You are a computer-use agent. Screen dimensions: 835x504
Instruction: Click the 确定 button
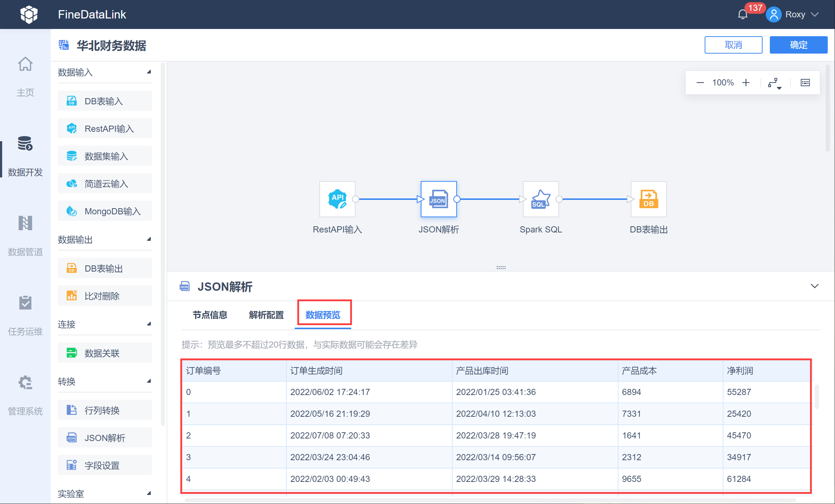pos(798,45)
